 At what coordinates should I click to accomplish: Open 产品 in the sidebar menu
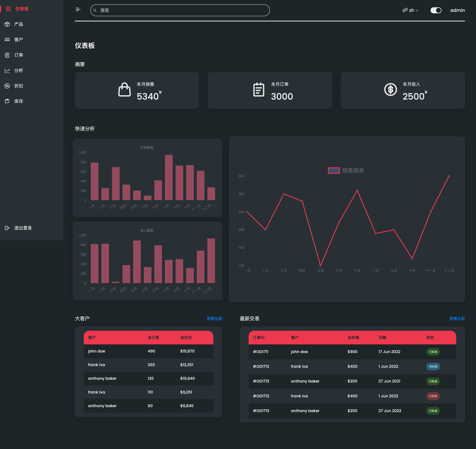[x=19, y=24]
